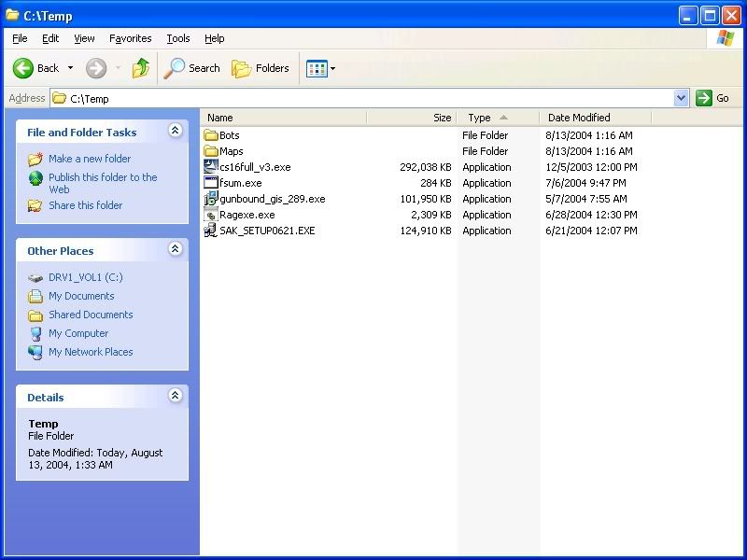Screen dimensions: 747x560
Task: Open the Tools menu
Action: (x=177, y=38)
